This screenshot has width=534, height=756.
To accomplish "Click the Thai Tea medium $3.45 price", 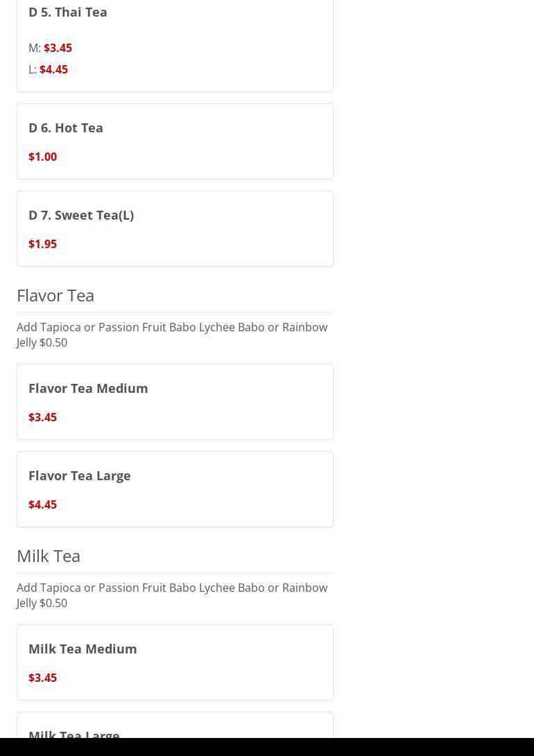I will pyautogui.click(x=58, y=48).
